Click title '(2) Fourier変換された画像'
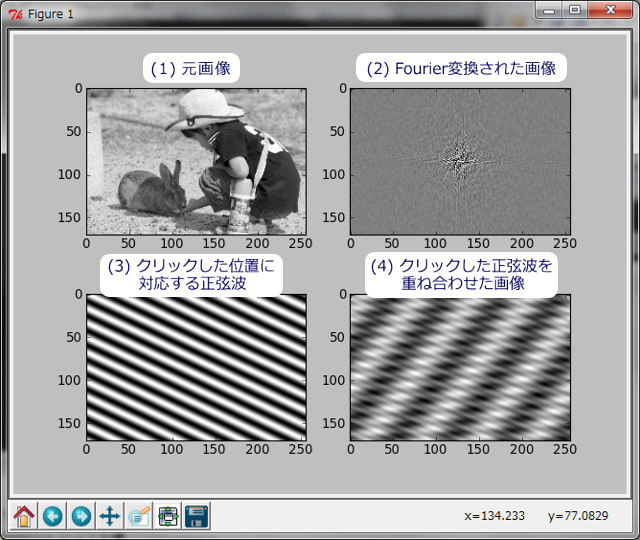 point(461,68)
